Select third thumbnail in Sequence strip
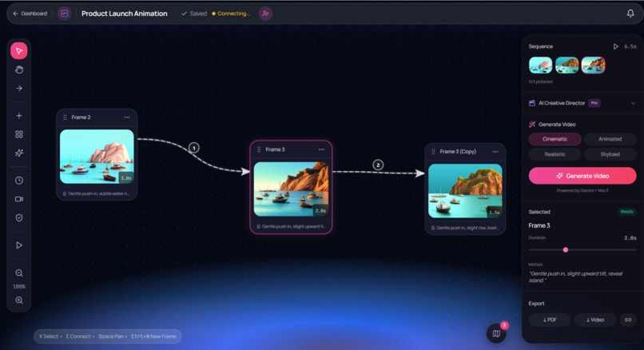Image resolution: width=644 pixels, height=350 pixels. click(593, 66)
